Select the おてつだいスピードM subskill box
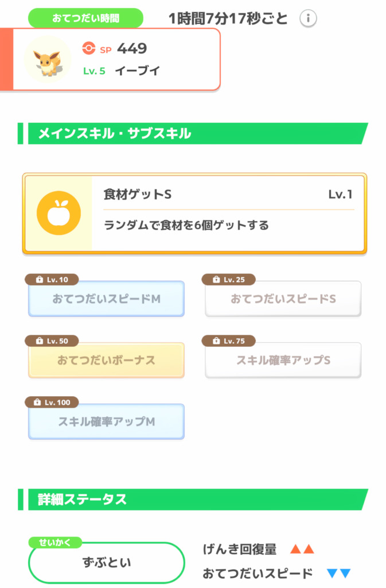The width and height of the screenshot is (386, 588). click(x=107, y=299)
